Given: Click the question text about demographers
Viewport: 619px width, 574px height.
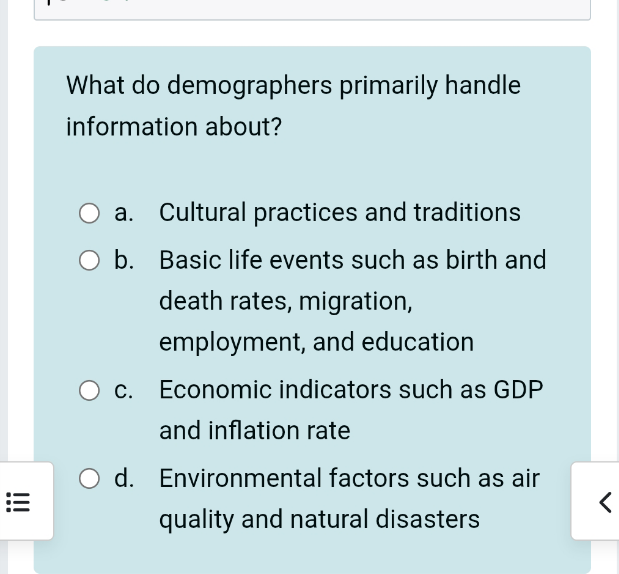Looking at the screenshot, I should (293, 106).
